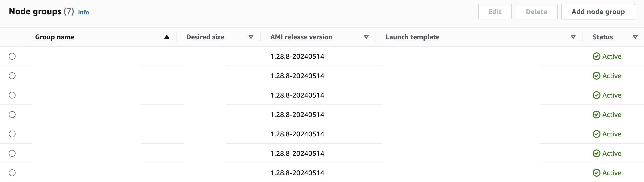The width and height of the screenshot is (644, 182).
Task: Open the Info link beside Node groups
Action: click(x=83, y=12)
